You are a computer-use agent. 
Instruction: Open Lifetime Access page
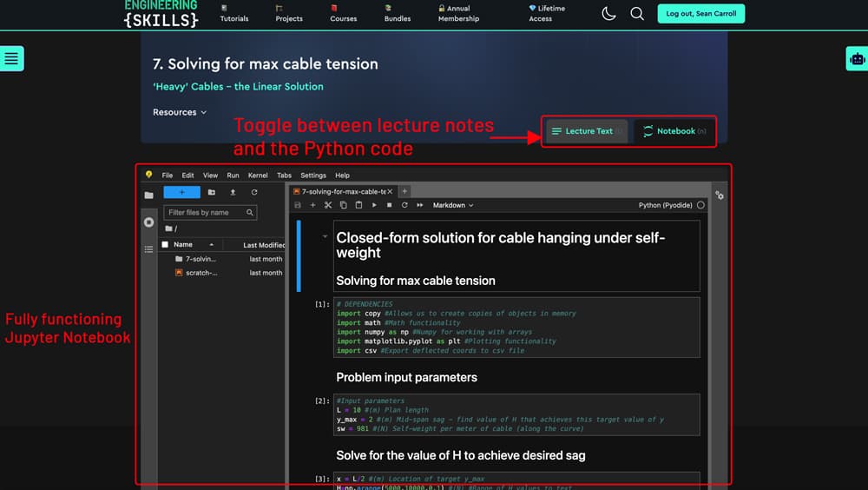tap(546, 13)
